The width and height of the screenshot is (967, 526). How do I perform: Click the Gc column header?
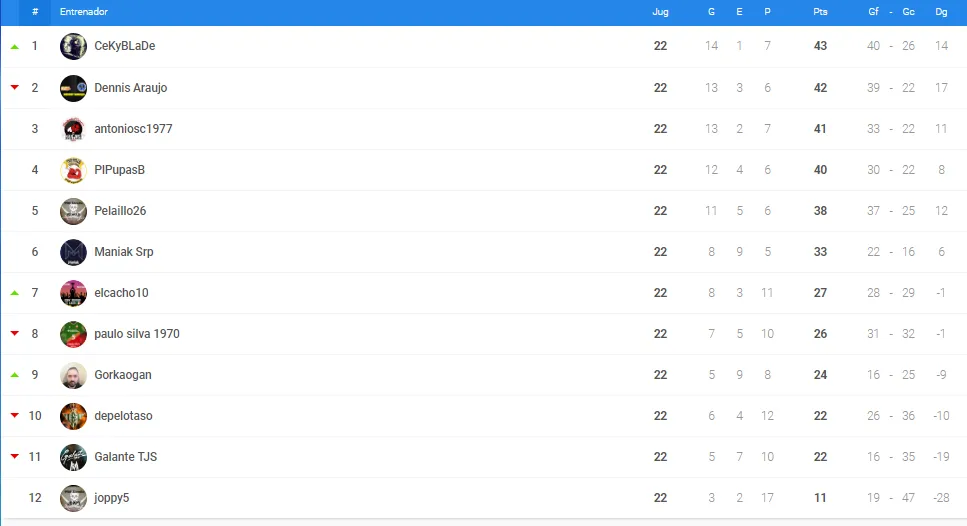(x=908, y=12)
